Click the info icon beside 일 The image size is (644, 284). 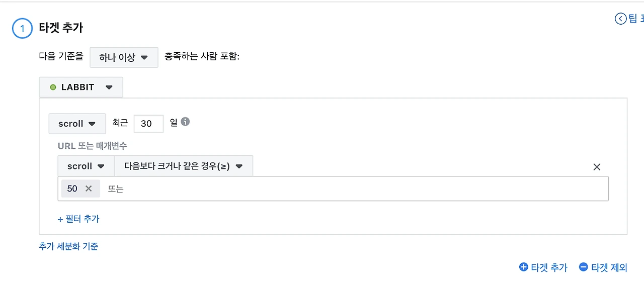185,122
